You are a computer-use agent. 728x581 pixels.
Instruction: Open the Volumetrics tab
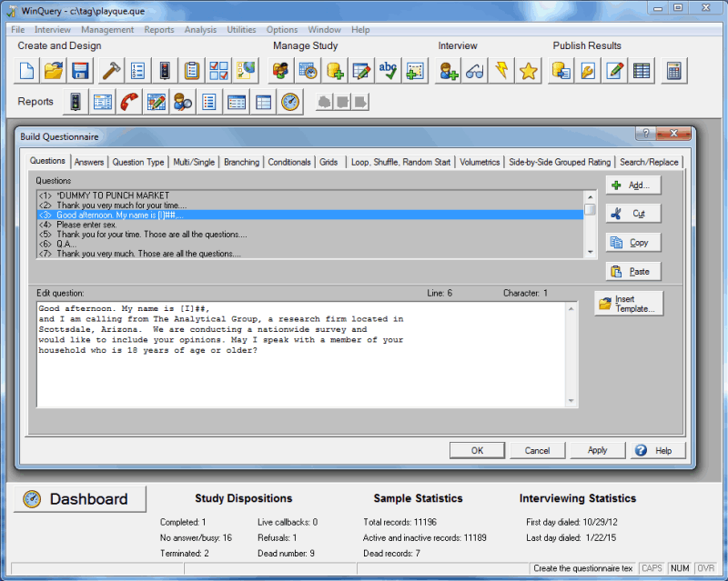coord(480,162)
